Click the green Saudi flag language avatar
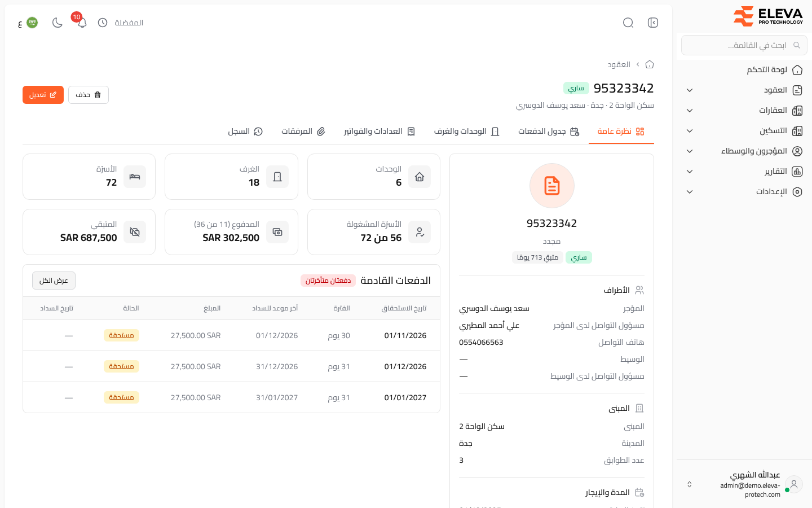Screen dimensions: 812x508 point(32,23)
